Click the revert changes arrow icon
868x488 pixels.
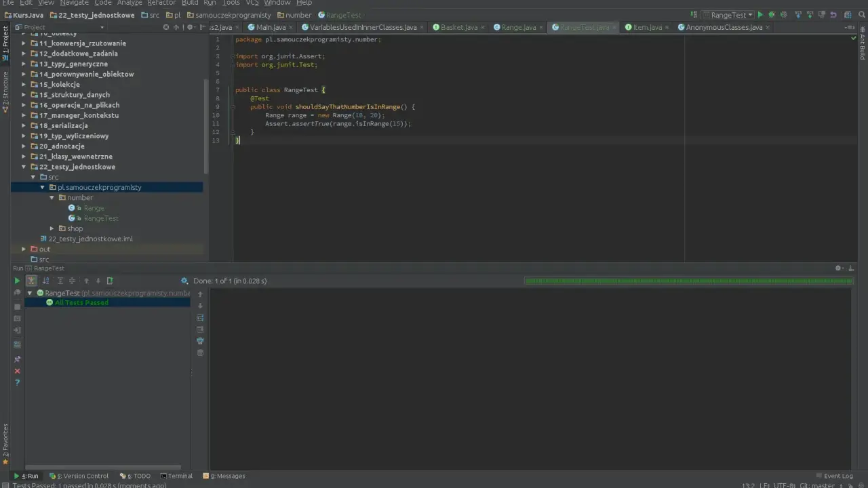point(833,15)
